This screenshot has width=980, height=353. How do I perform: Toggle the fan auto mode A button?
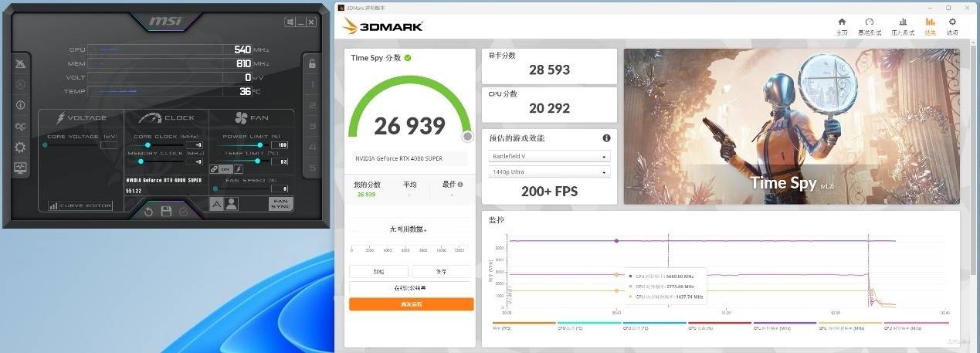click(x=217, y=204)
